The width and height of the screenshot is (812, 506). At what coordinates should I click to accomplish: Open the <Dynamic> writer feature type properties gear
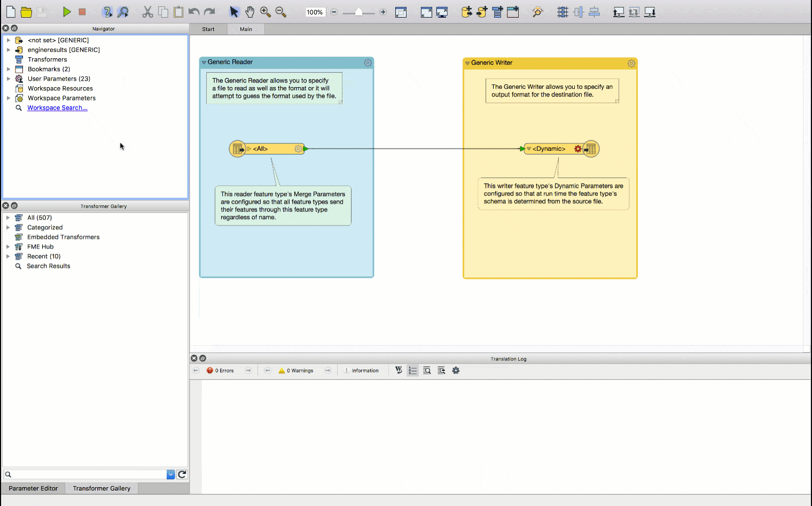tap(577, 149)
